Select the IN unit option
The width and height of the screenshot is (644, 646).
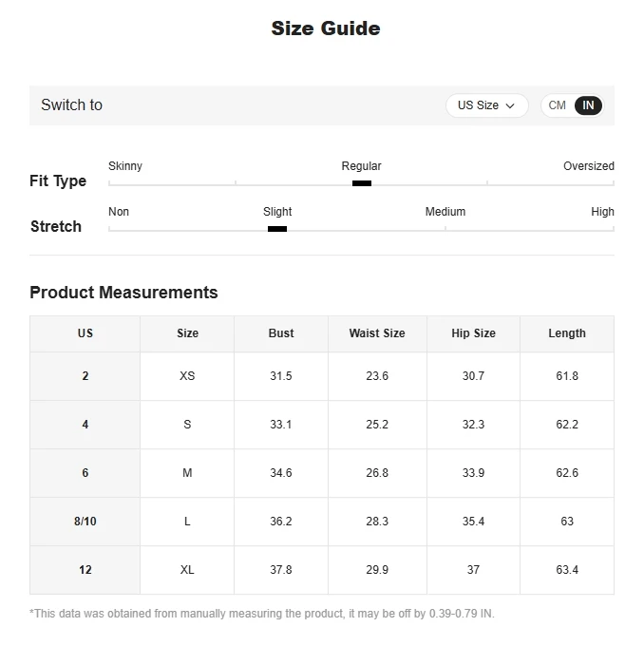click(x=588, y=105)
